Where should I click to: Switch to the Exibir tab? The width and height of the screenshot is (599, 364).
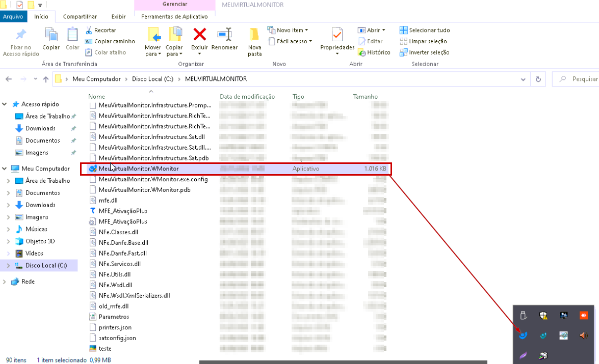[118, 17]
